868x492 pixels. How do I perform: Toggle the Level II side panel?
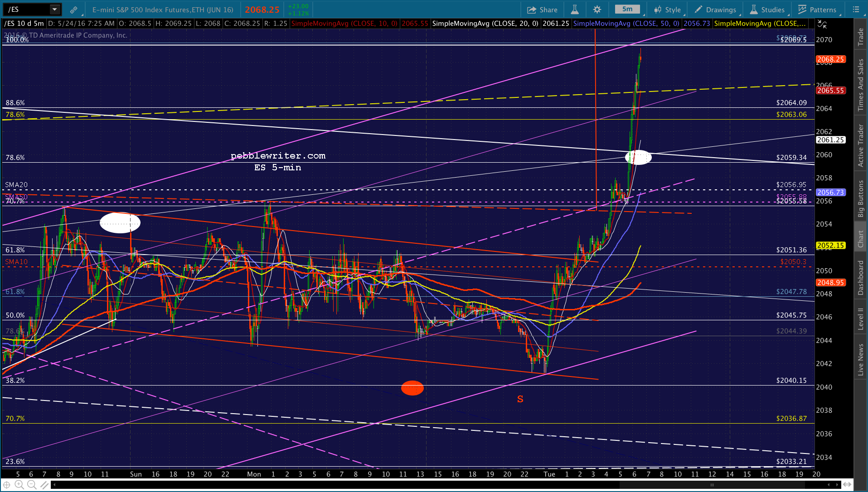click(860, 318)
